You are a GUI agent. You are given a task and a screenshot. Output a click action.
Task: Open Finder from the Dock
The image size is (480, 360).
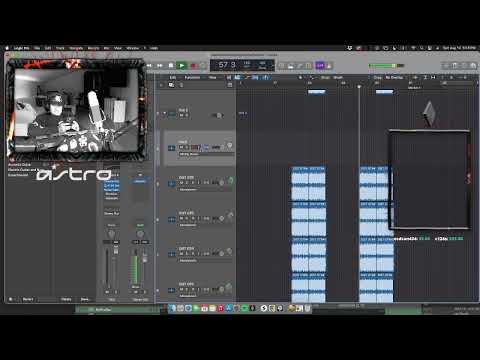(x=172, y=309)
